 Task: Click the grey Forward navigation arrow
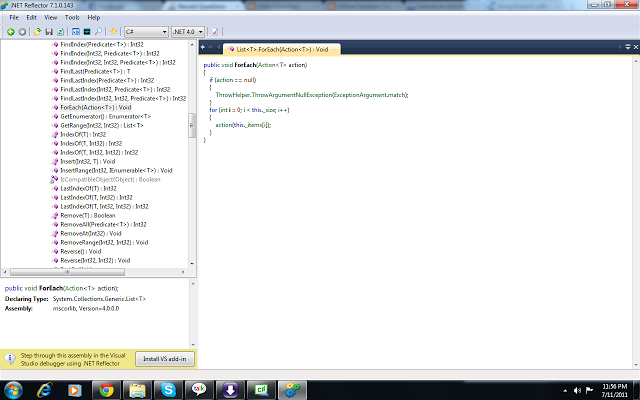pos(22,31)
